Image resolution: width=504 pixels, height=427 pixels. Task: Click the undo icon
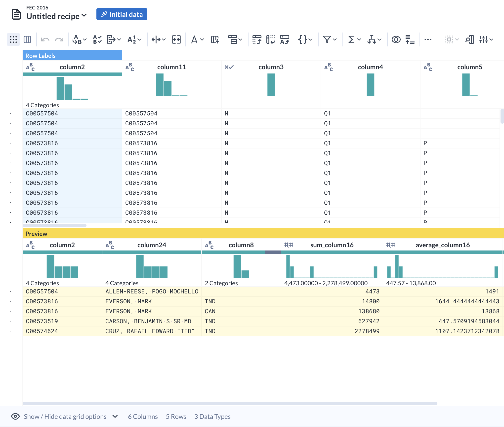(45, 39)
